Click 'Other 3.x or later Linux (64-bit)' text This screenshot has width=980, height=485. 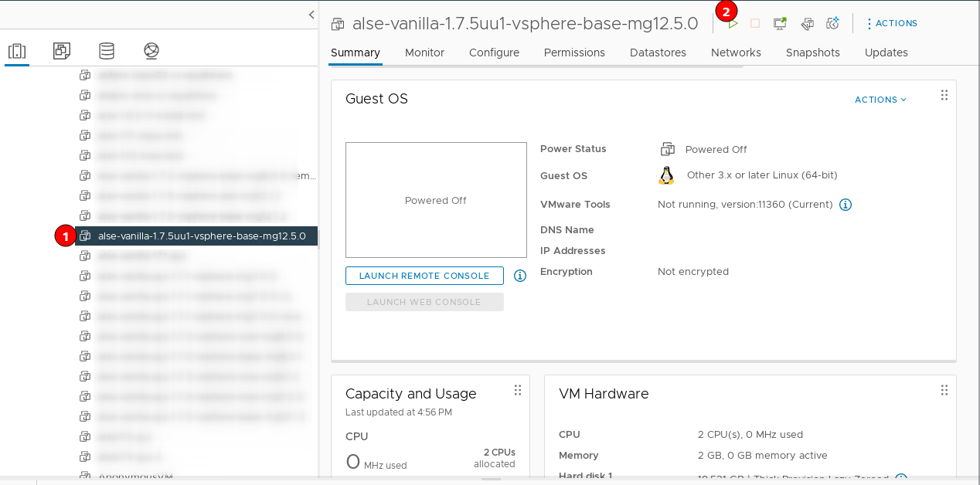(762, 175)
